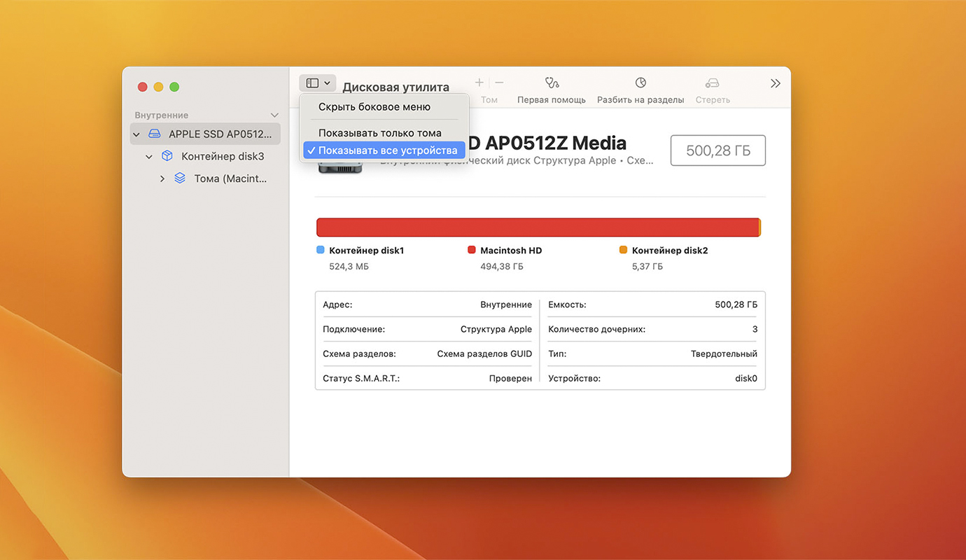
Task: Click the "Твердотельный" type value
Action: 724,354
